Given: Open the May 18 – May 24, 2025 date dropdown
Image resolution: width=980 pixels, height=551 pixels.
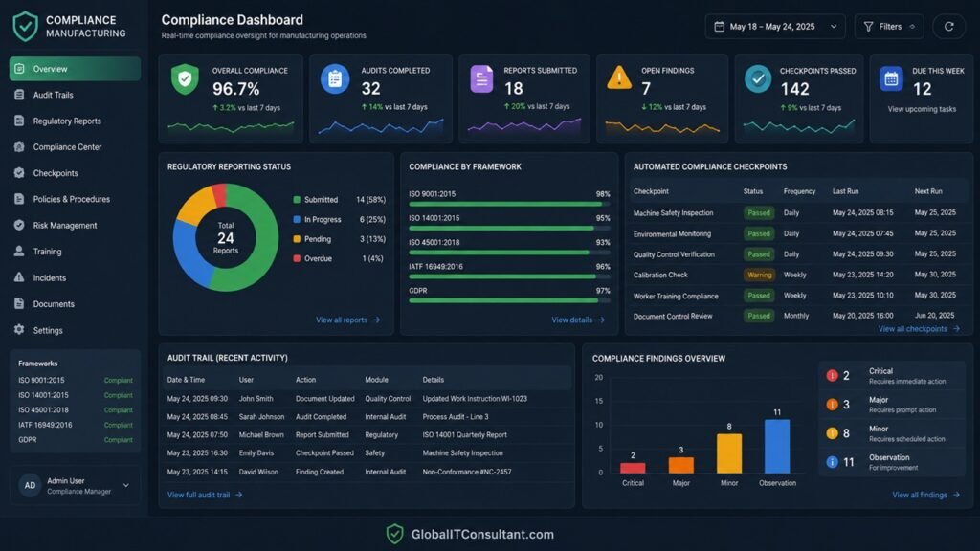Looking at the screenshot, I should [775, 26].
